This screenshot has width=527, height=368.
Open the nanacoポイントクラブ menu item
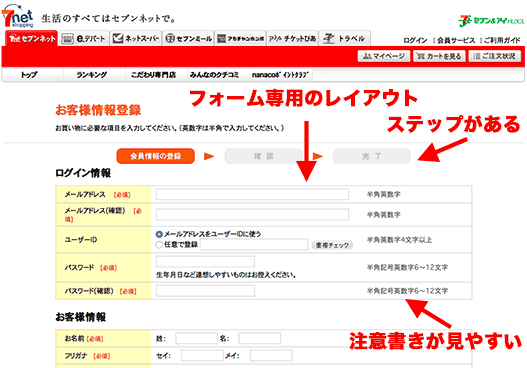[x=280, y=75]
